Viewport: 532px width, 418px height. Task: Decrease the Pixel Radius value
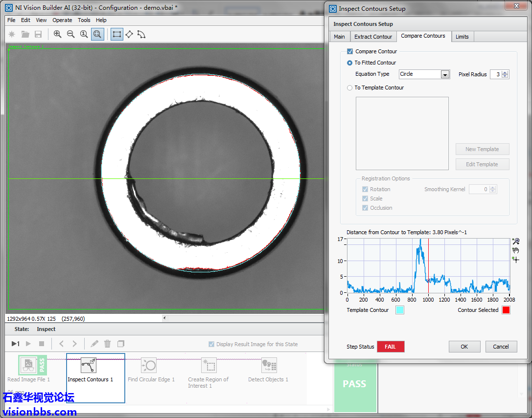(505, 76)
